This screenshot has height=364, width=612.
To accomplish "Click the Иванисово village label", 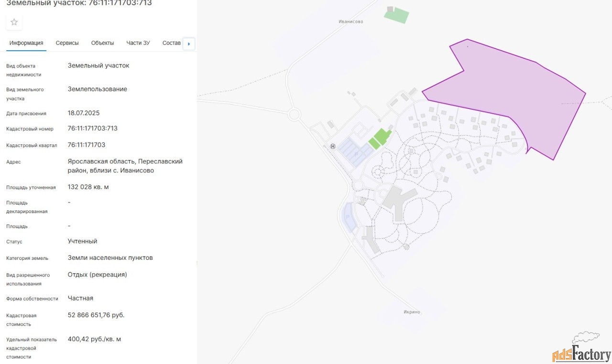I will coord(350,21).
